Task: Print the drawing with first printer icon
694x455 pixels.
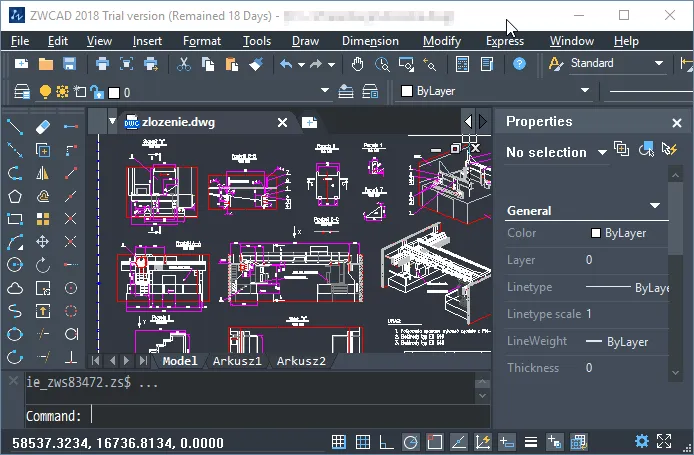Action: (x=102, y=64)
